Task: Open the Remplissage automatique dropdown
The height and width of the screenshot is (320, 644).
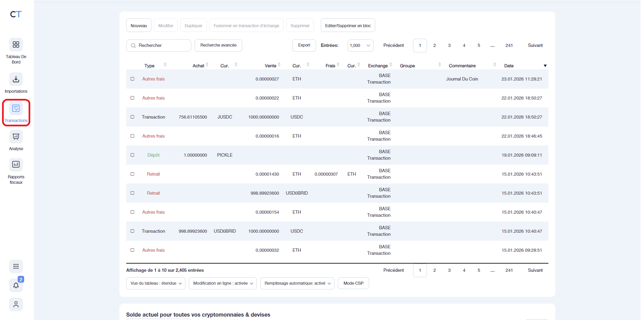Action: click(x=297, y=283)
